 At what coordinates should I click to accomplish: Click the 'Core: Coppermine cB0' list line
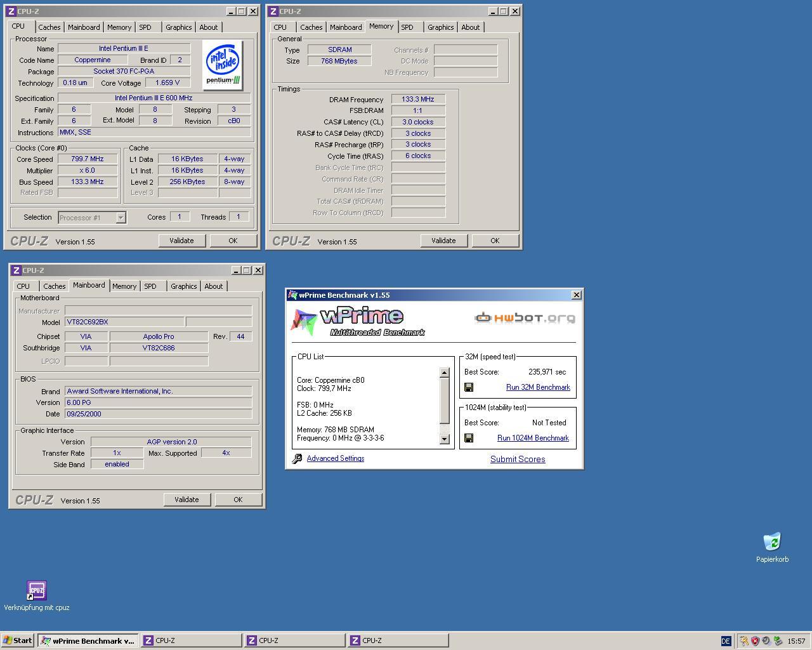[331, 380]
